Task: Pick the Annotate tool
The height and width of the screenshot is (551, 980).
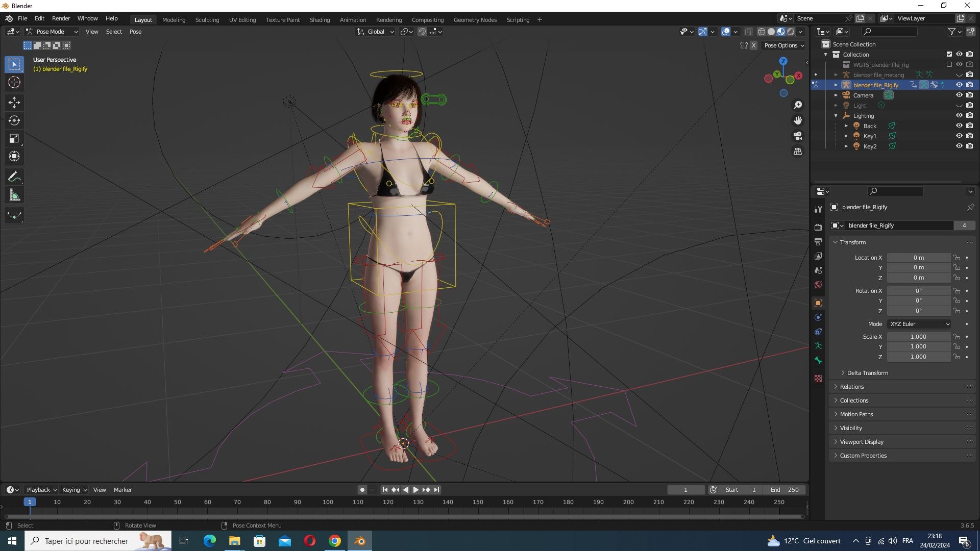Action: point(14,177)
